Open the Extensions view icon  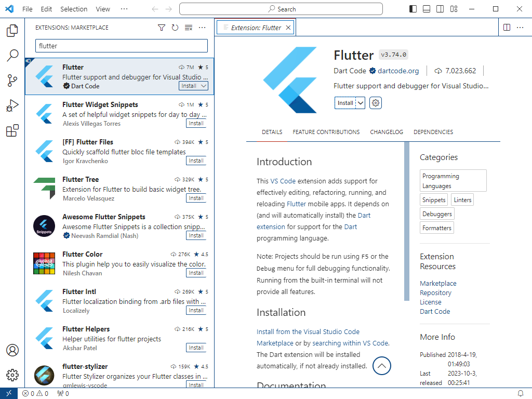click(x=12, y=130)
